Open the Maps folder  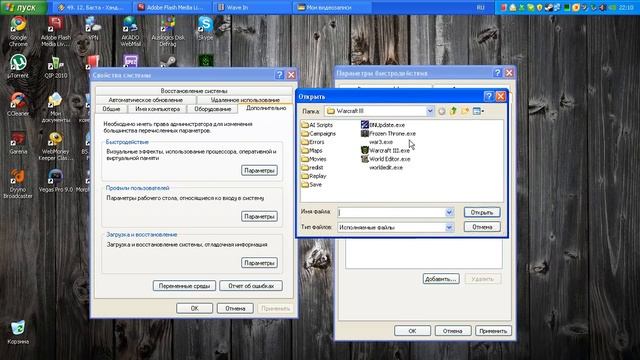(x=312, y=151)
